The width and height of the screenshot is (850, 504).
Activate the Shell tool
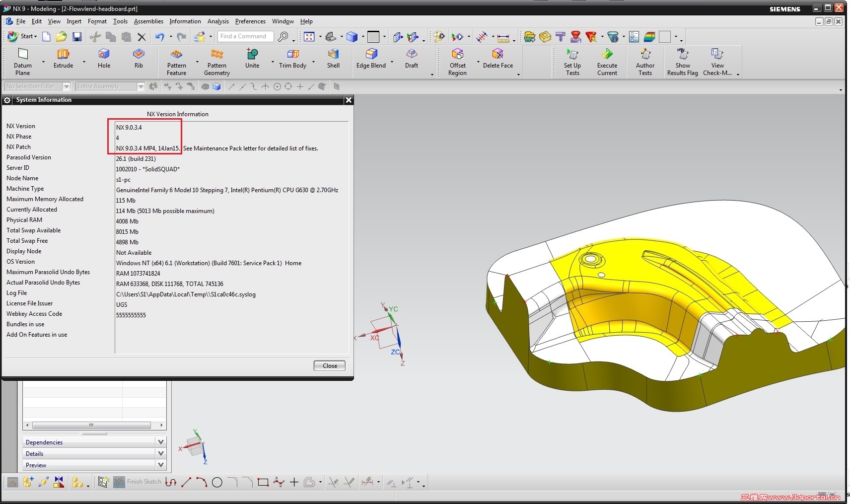coord(333,60)
